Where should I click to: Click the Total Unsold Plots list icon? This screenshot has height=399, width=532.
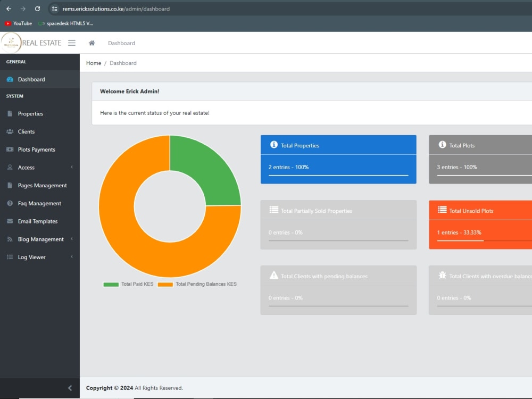click(443, 210)
